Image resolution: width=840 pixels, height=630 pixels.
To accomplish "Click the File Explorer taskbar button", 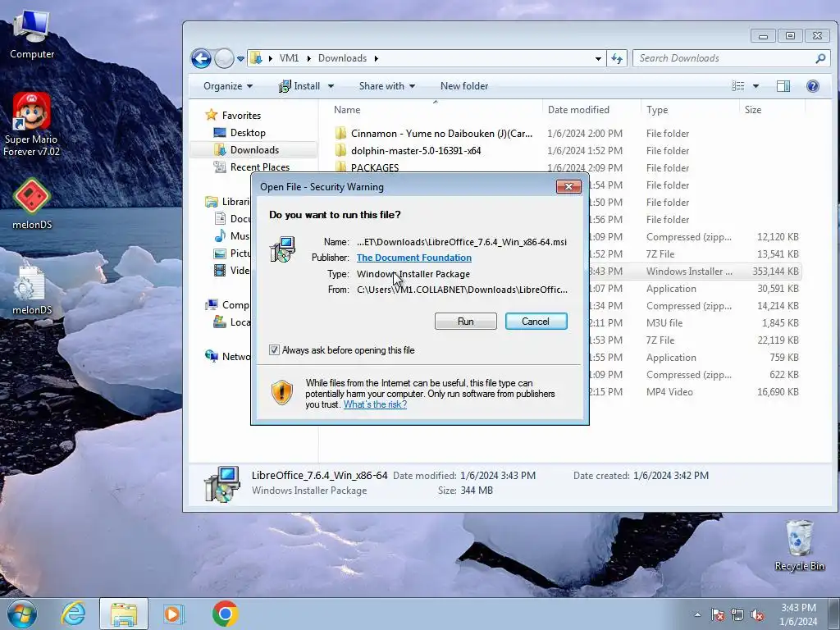I will coord(123,614).
